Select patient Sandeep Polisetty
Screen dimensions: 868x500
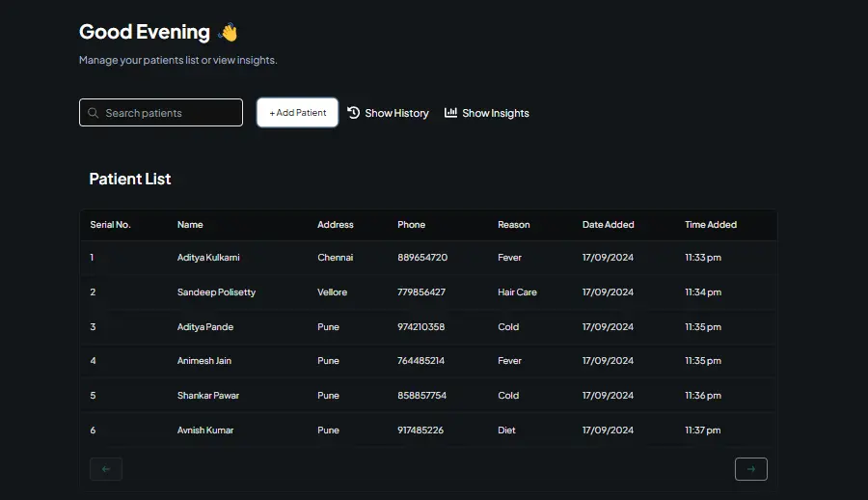(216, 292)
